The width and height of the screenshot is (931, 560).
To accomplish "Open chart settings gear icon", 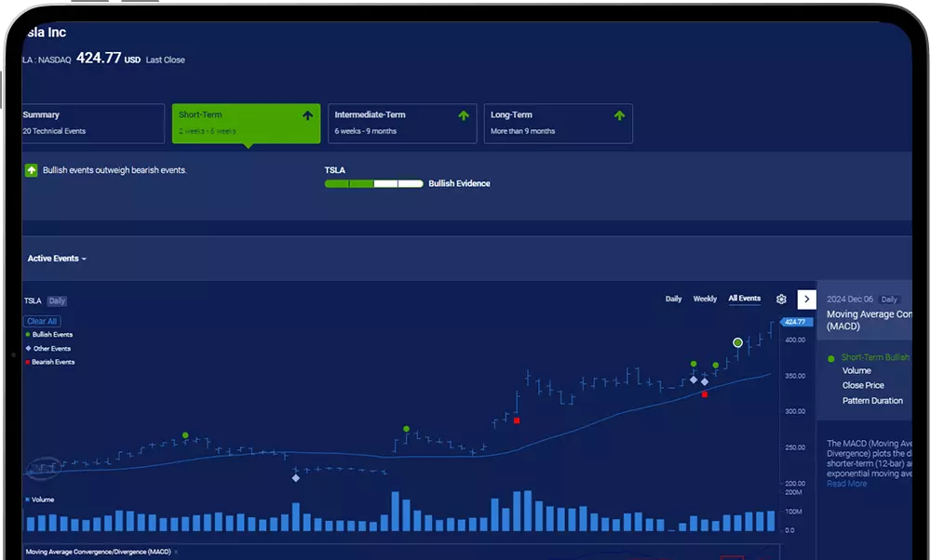I will coord(781,300).
